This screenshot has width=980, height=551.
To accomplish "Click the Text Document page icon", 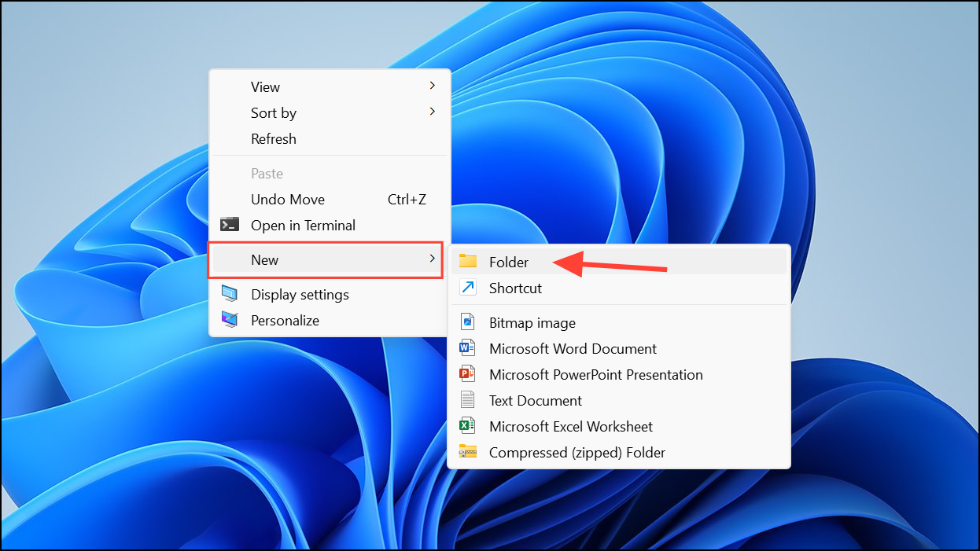I will [x=468, y=400].
